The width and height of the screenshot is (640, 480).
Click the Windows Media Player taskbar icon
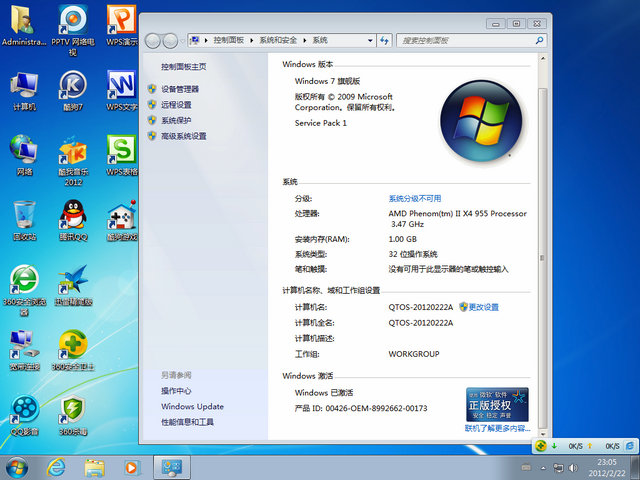132,466
